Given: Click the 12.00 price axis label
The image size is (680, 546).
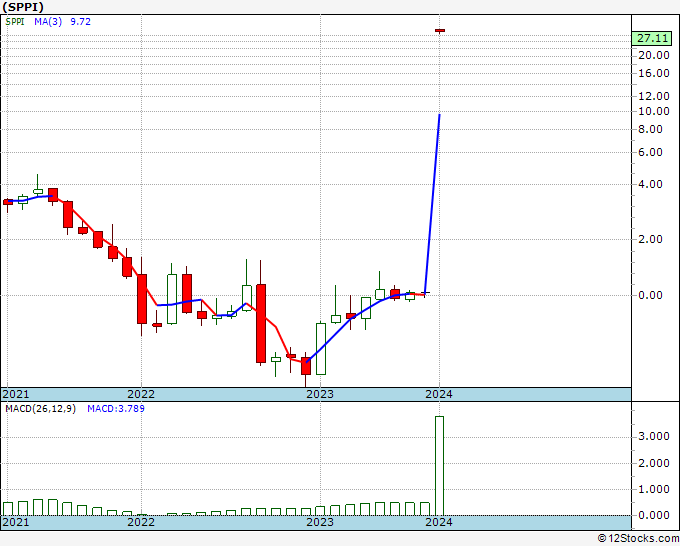Looking at the screenshot, I should (654, 96).
